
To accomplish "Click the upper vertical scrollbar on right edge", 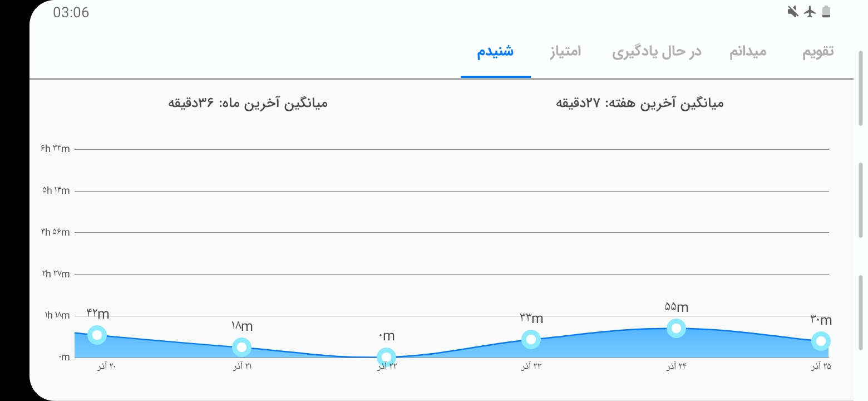I will pos(860,88).
